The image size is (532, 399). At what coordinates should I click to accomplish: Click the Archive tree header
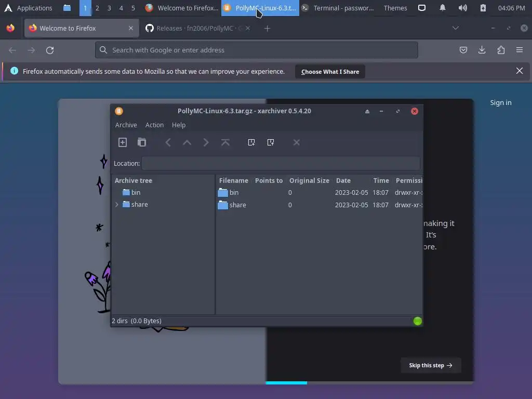coord(134,180)
